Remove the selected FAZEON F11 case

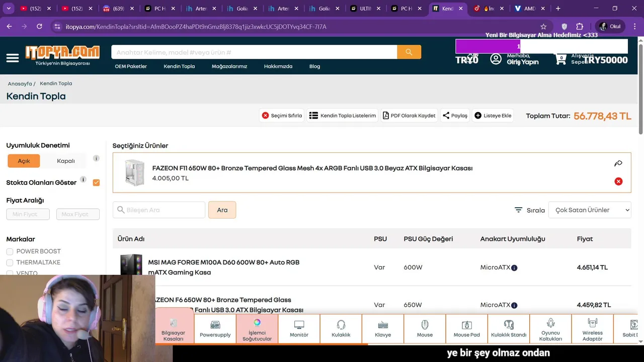[618, 182]
